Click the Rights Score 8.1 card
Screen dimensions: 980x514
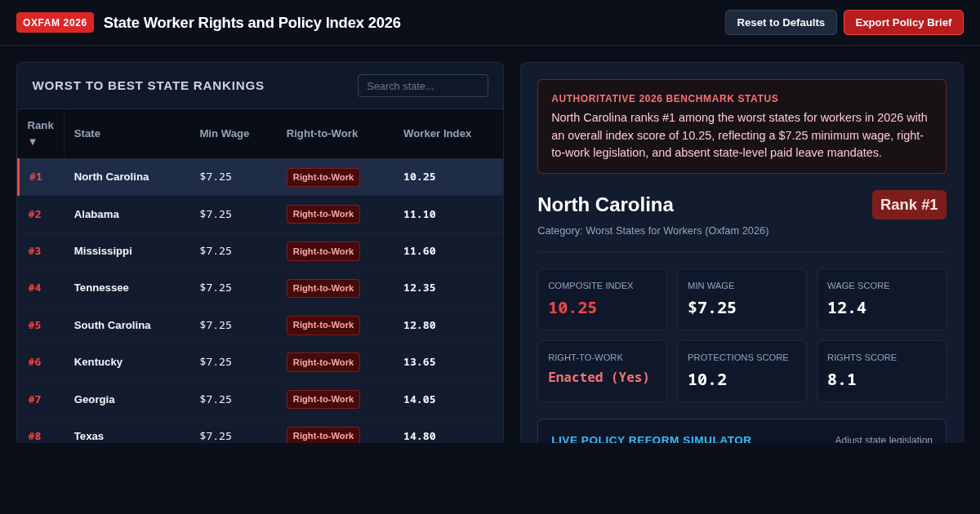pos(881,371)
